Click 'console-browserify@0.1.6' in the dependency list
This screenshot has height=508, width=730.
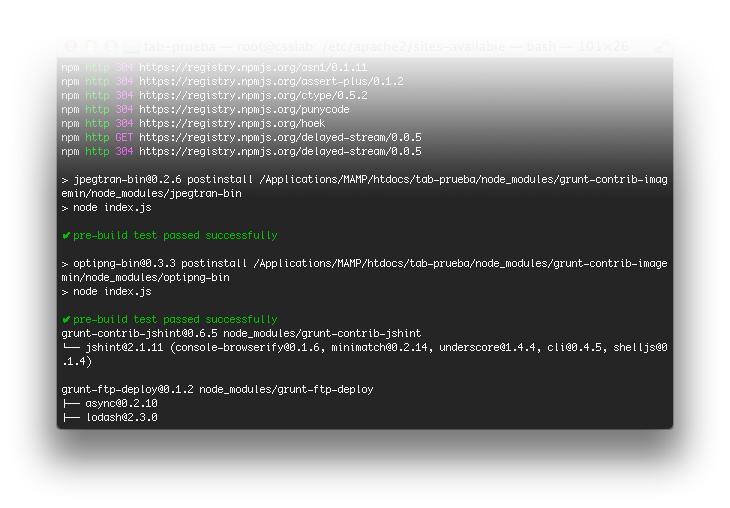tap(249, 347)
